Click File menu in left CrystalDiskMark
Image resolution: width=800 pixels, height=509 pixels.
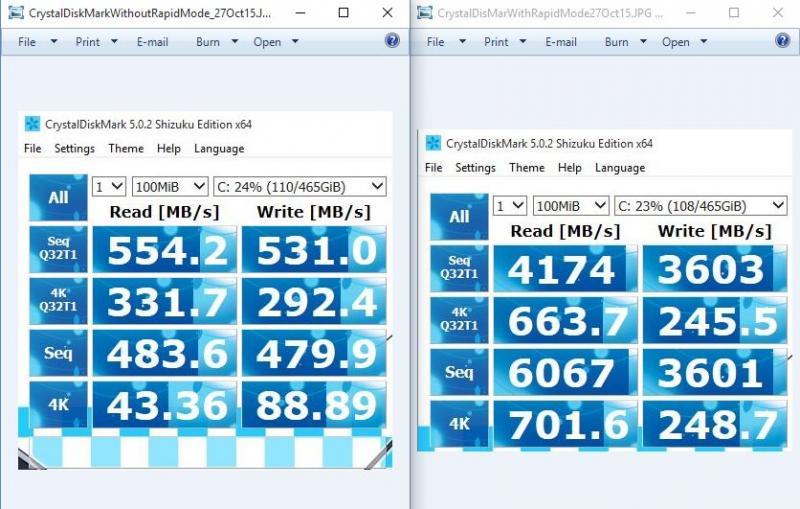(x=33, y=148)
